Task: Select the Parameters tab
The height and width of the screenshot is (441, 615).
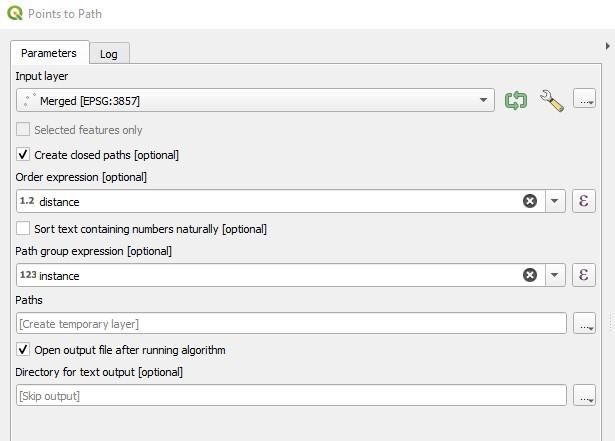Action: click(x=48, y=53)
